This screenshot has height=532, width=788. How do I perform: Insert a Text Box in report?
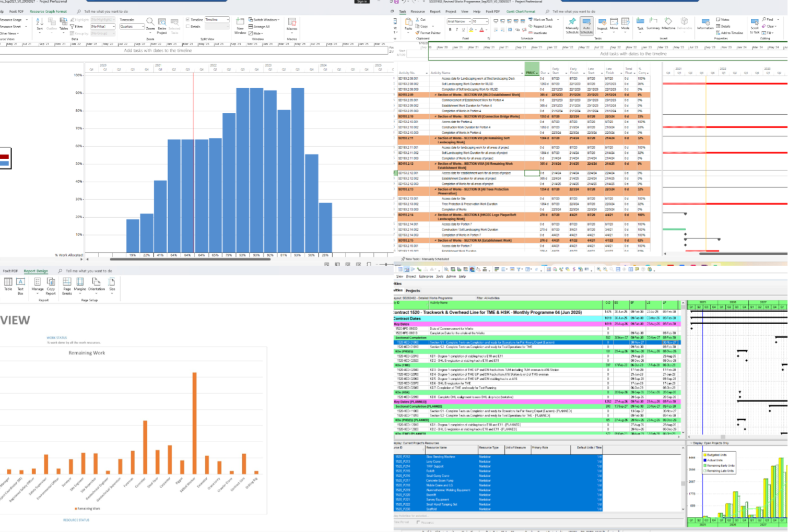pos(20,285)
